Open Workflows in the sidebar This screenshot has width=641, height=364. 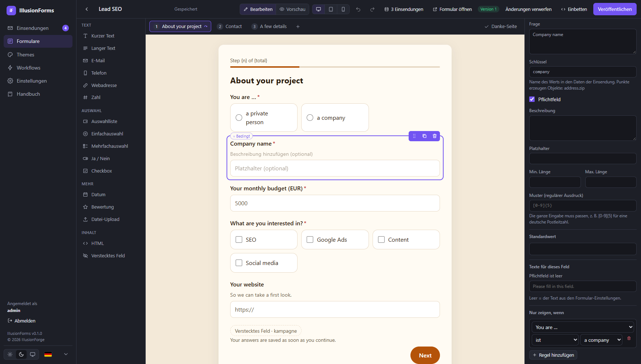pos(38,68)
